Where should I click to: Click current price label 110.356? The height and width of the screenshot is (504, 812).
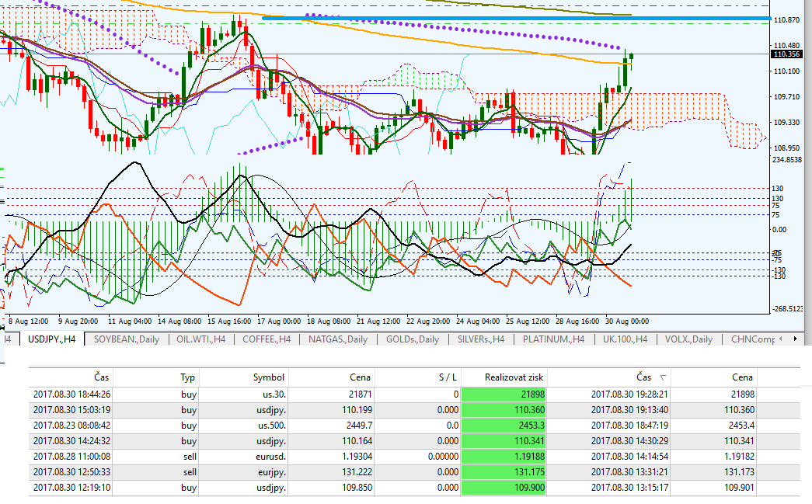point(787,54)
